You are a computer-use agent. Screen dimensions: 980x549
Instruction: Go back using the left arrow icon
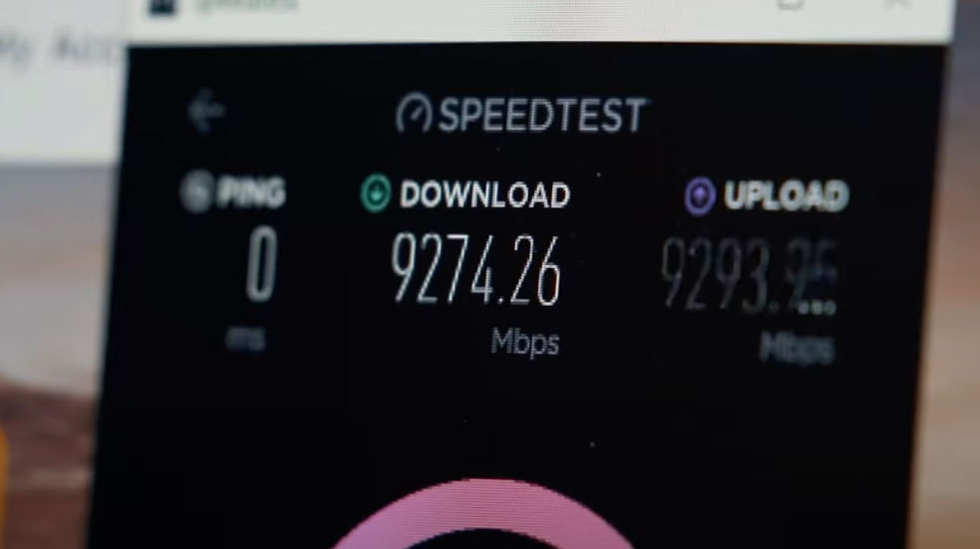[205, 112]
